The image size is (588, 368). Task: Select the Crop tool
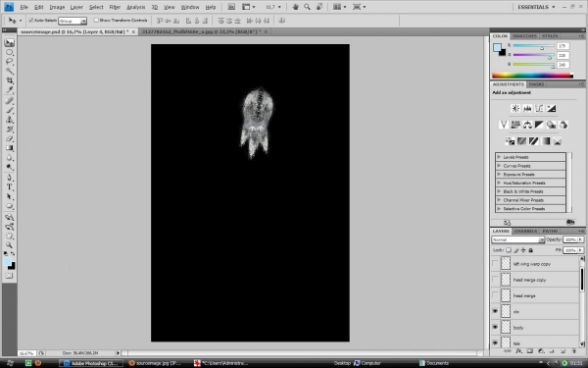click(10, 80)
